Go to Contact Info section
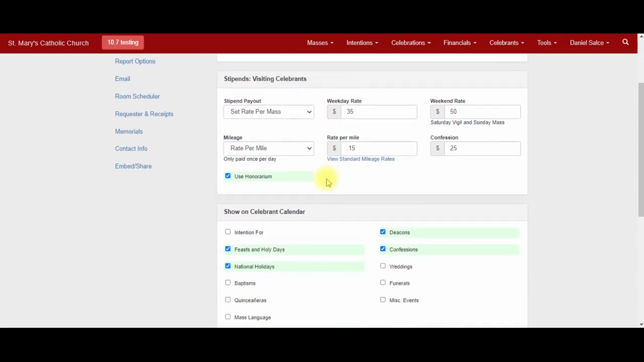The height and width of the screenshot is (362, 644). point(131,149)
